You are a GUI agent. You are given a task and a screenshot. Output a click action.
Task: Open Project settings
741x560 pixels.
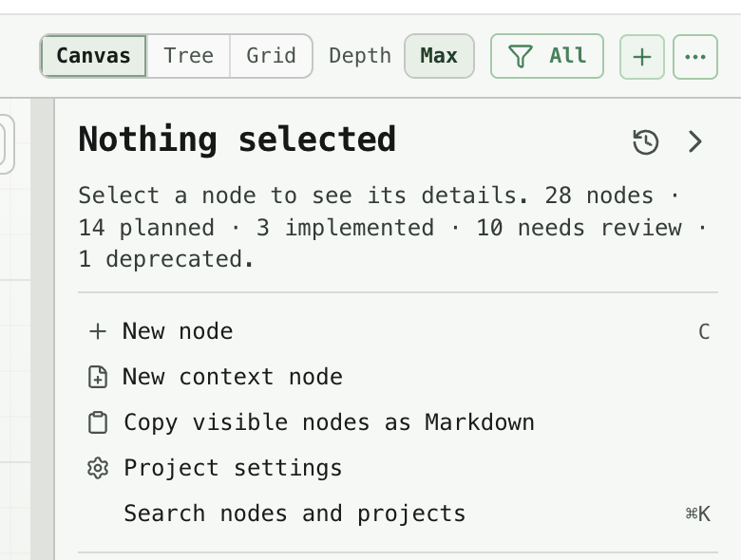[398, 468]
